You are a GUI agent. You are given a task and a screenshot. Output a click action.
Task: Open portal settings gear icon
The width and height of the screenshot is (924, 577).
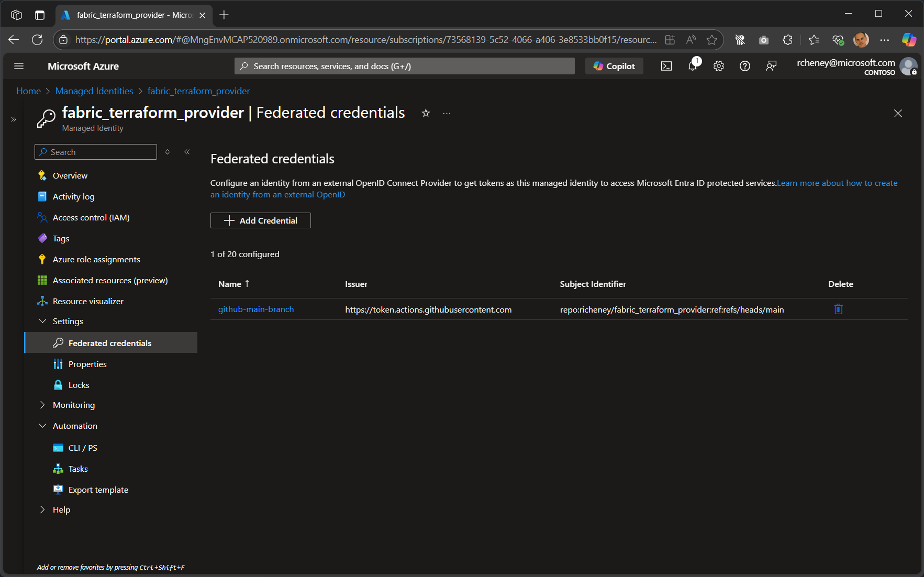(x=719, y=66)
